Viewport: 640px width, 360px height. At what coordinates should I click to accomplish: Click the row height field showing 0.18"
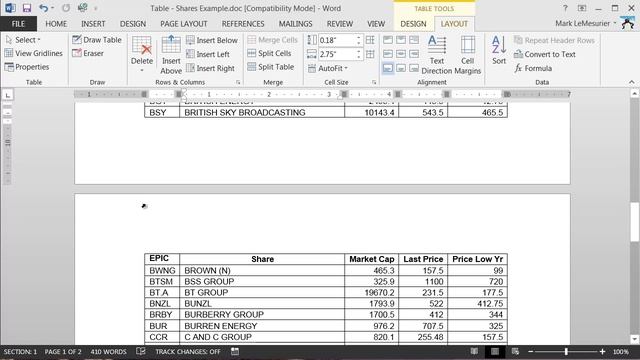tap(337, 40)
